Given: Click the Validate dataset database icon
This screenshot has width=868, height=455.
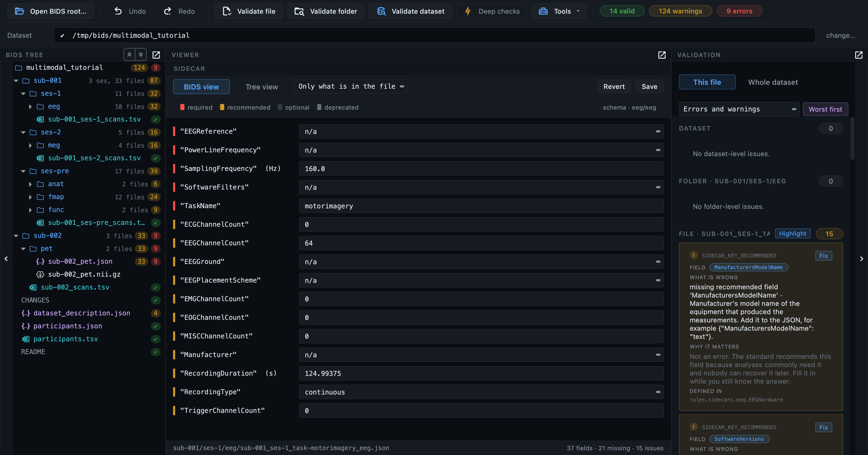Looking at the screenshot, I should pos(381,11).
